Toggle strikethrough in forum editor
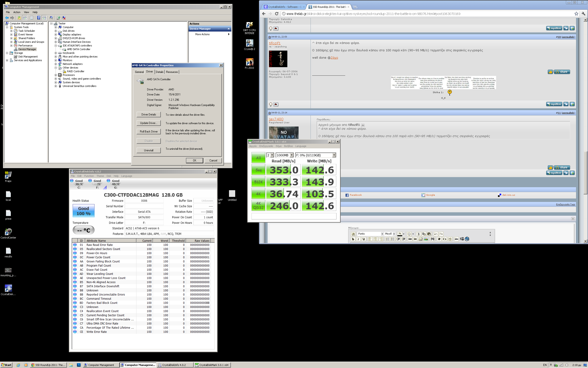The height and width of the screenshot is (368, 588). pyautogui.click(x=457, y=239)
